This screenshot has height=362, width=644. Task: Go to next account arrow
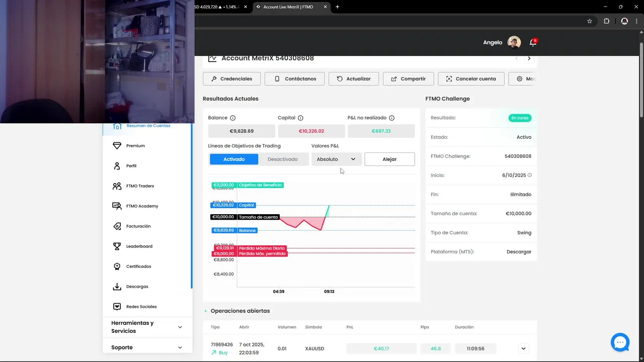pyautogui.click(x=529, y=59)
